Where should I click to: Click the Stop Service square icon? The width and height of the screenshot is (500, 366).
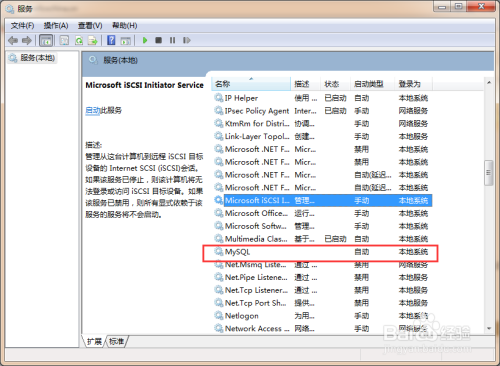158,40
